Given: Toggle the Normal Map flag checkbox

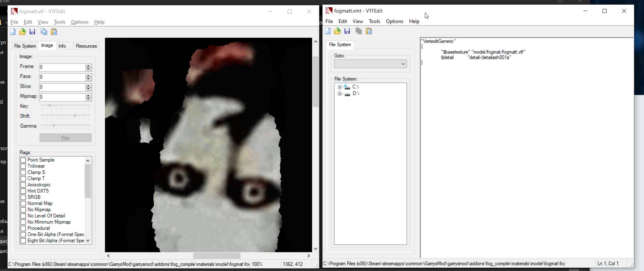Looking at the screenshot, I should coord(23,203).
